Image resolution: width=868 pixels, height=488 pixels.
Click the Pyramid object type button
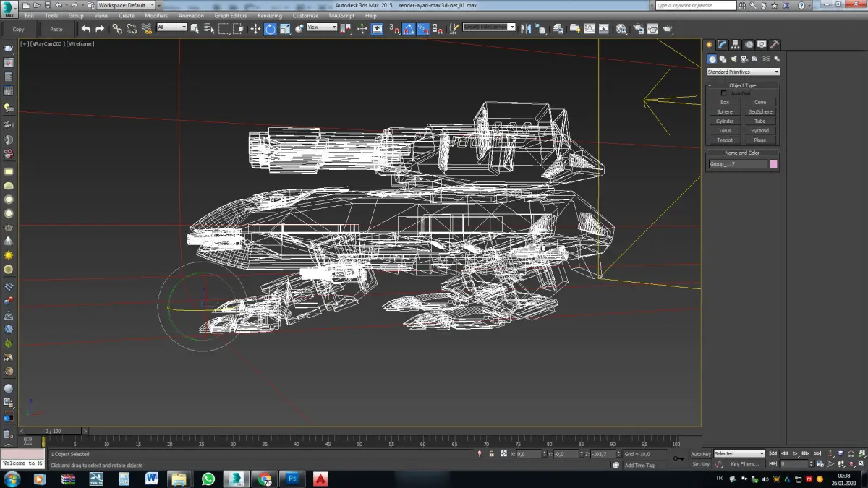pos(760,130)
